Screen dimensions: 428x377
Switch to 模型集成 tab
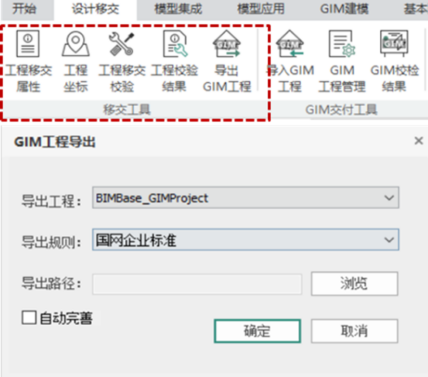[x=178, y=9]
